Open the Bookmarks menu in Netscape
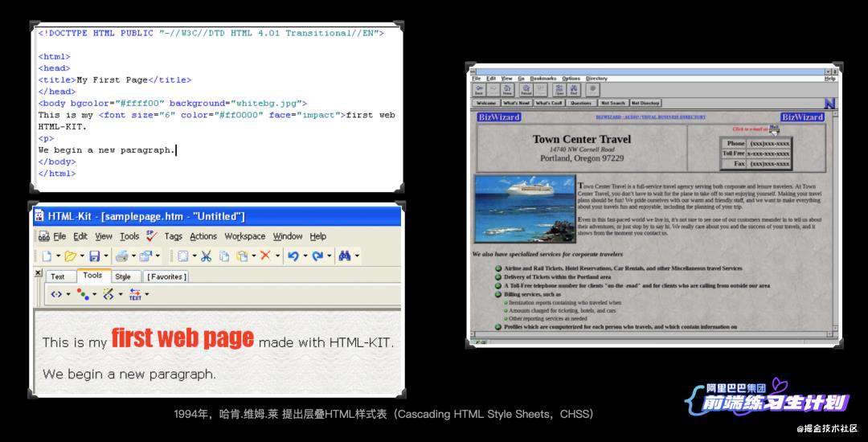This screenshot has width=868, height=442. (543, 79)
